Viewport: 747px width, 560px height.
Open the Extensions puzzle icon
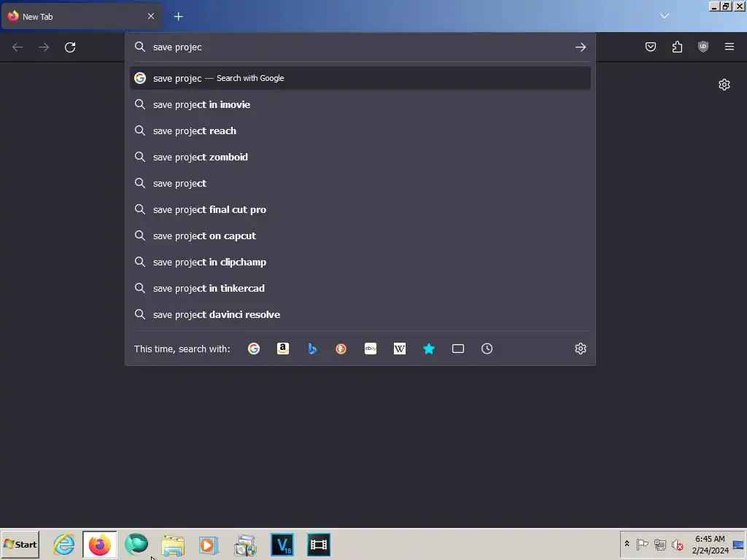click(677, 47)
